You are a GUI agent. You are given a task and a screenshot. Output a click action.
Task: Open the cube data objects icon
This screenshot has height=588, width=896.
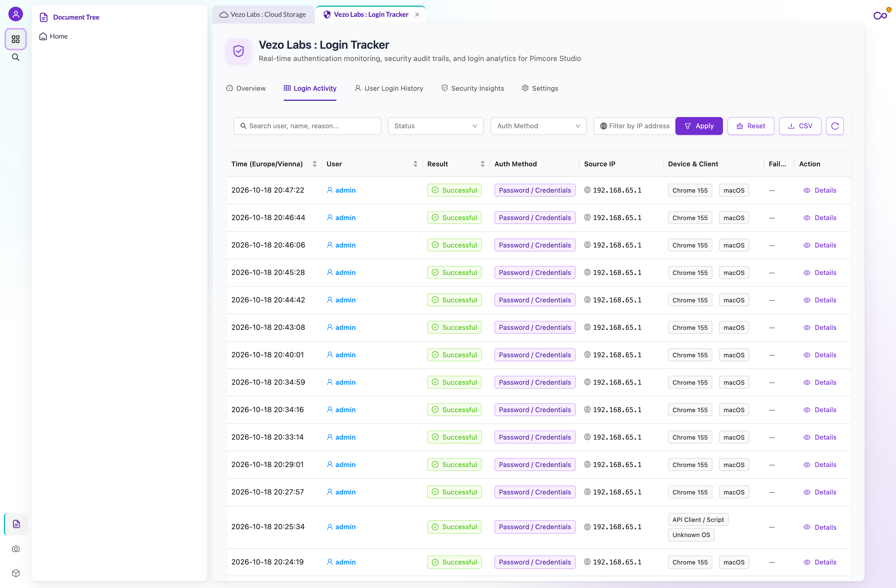[x=16, y=573]
